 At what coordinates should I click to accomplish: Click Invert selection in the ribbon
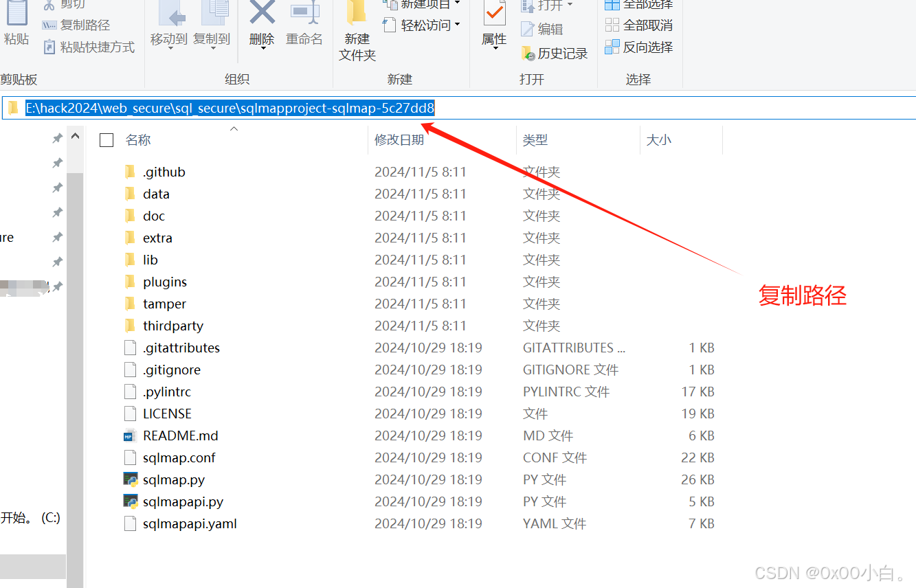(x=639, y=47)
